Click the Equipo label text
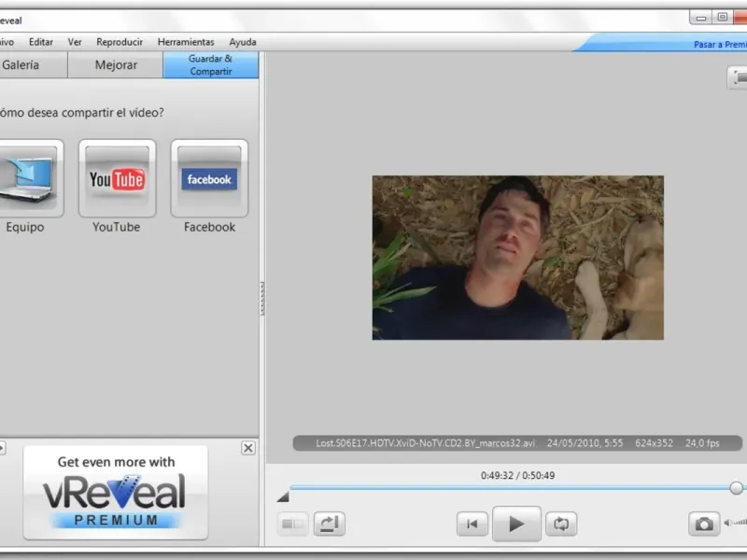747x560 pixels. [25, 228]
